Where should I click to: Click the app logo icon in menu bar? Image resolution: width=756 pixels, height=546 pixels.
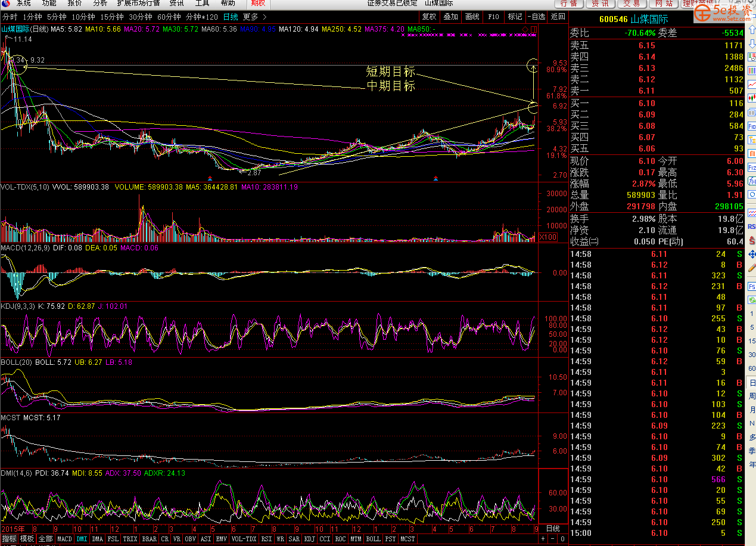click(x=5, y=3)
